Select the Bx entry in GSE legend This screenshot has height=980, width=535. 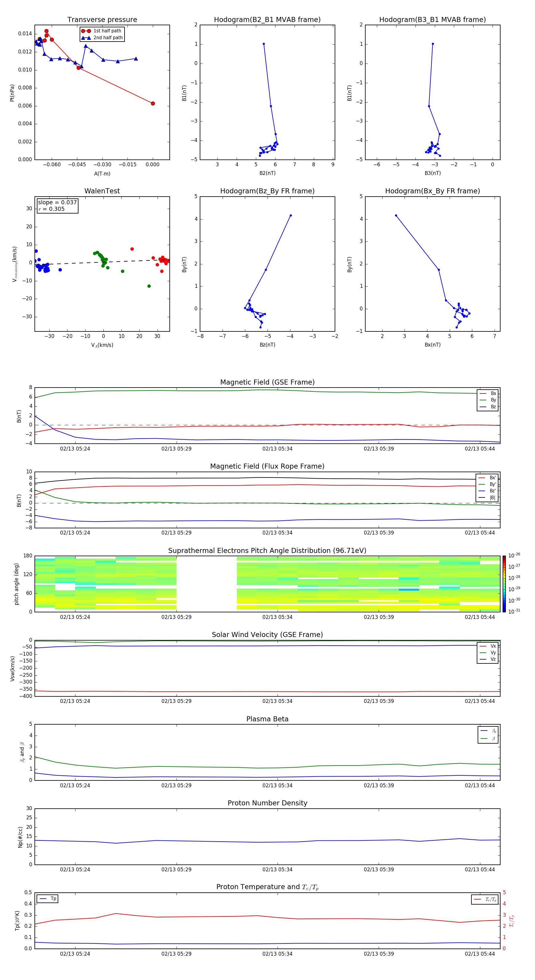tap(488, 393)
